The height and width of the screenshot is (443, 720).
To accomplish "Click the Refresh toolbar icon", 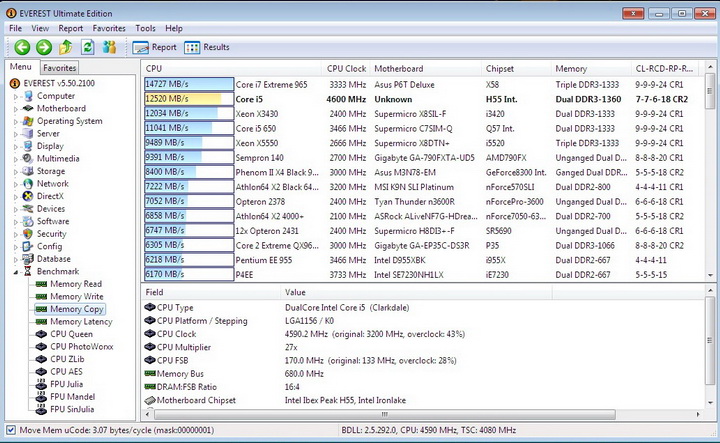I will click(x=88, y=47).
